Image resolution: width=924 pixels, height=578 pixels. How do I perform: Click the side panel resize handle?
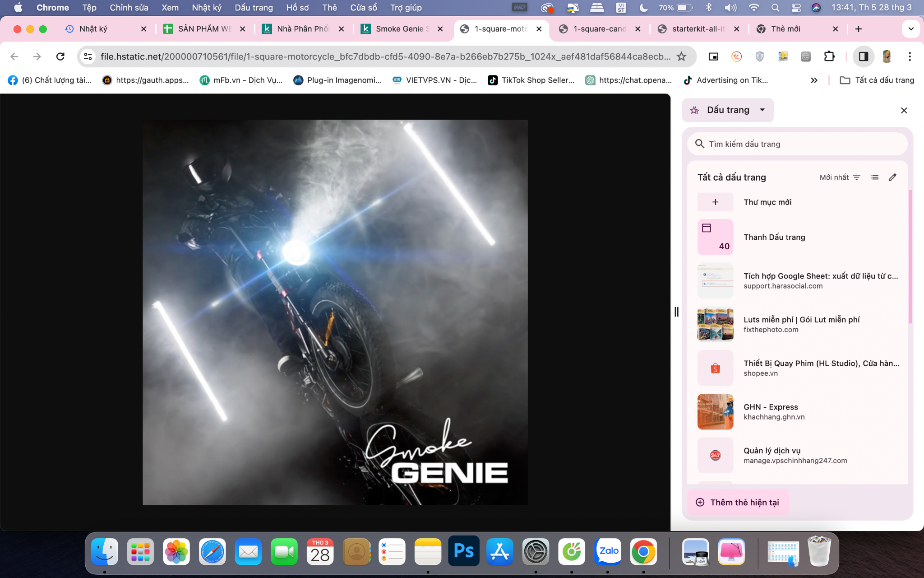pos(676,312)
